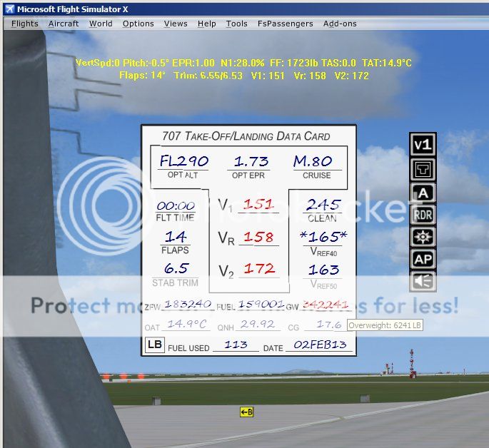Open the AP autopilot panel icon
The height and width of the screenshot is (448, 489).
(423, 260)
